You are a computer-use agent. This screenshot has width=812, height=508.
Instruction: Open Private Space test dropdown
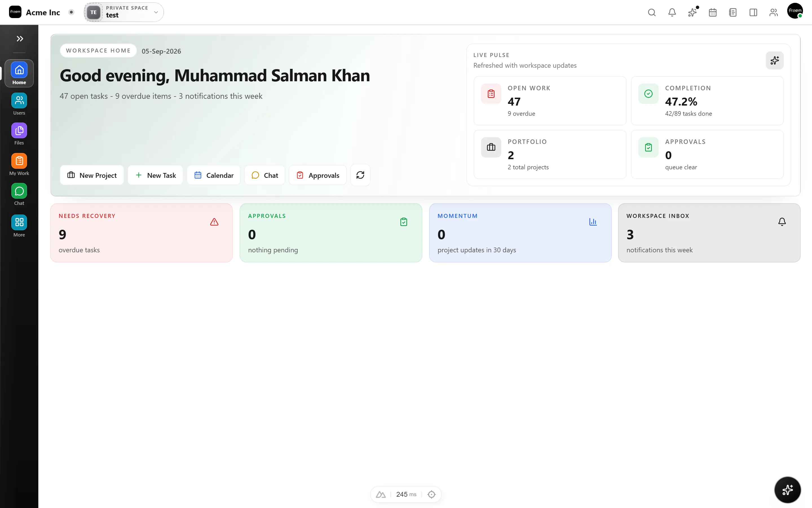pos(124,12)
